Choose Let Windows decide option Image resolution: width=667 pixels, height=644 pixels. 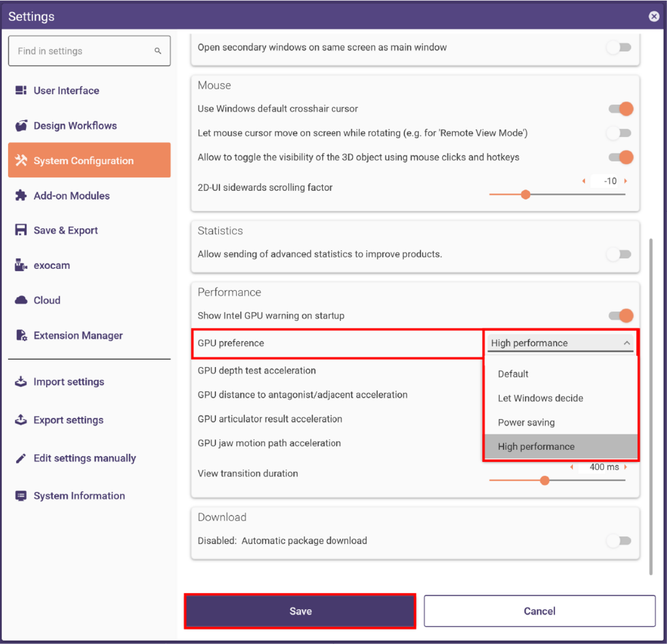point(561,398)
